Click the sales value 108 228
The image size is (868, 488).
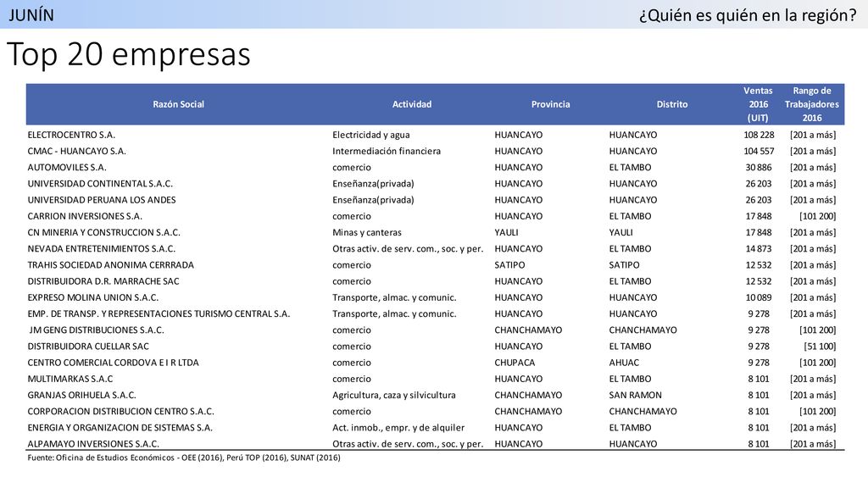point(759,135)
